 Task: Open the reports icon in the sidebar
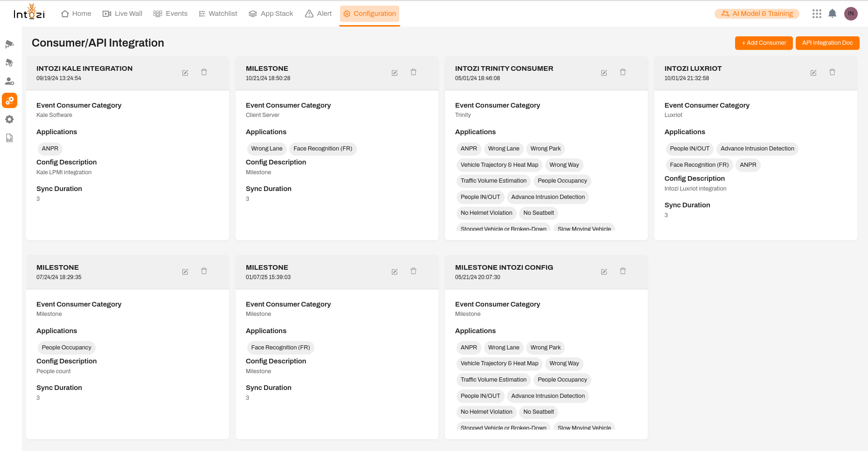pyautogui.click(x=9, y=138)
